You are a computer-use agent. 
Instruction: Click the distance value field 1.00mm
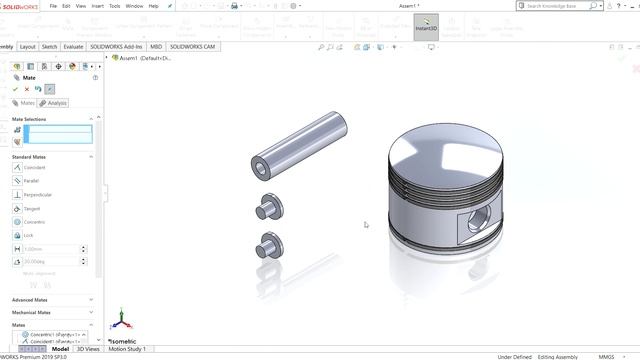[51, 249]
